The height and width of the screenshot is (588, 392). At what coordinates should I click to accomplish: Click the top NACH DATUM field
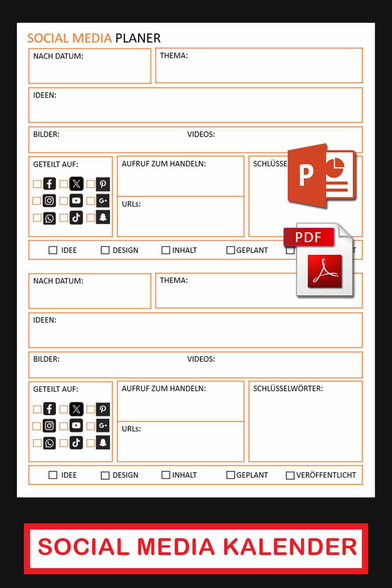[x=90, y=66]
